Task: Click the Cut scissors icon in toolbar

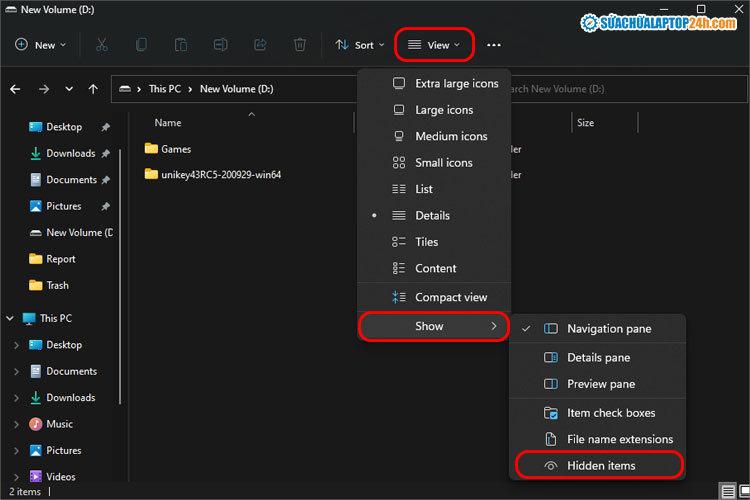Action: (102, 45)
